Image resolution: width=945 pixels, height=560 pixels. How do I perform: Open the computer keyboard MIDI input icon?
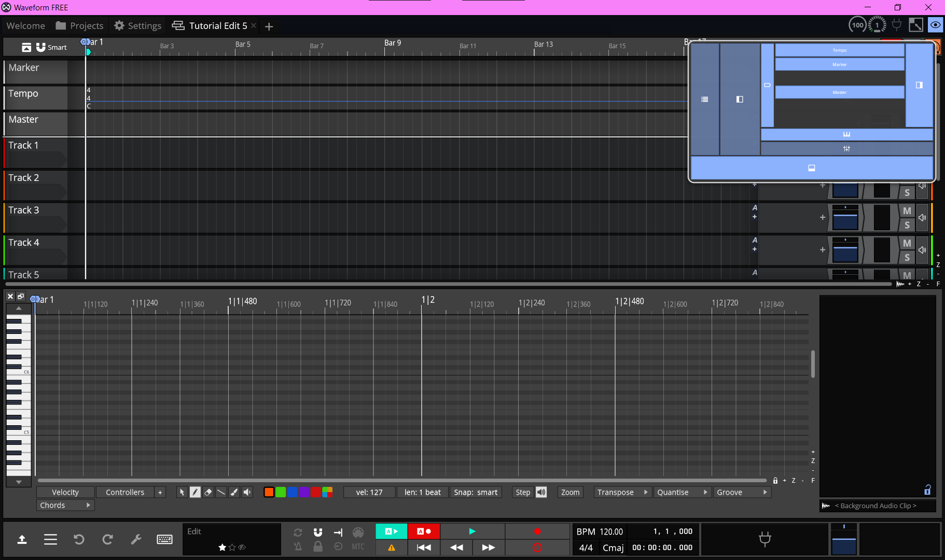coord(164,539)
